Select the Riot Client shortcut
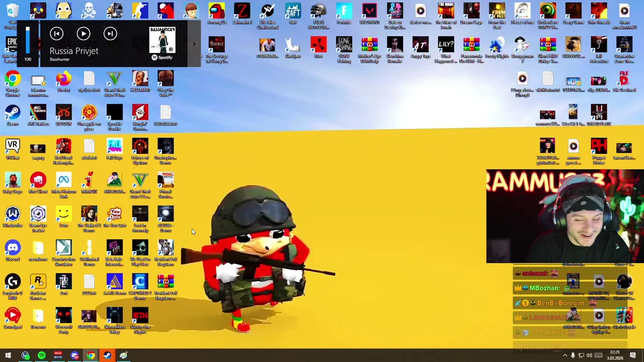The image size is (644, 362). tap(38, 184)
